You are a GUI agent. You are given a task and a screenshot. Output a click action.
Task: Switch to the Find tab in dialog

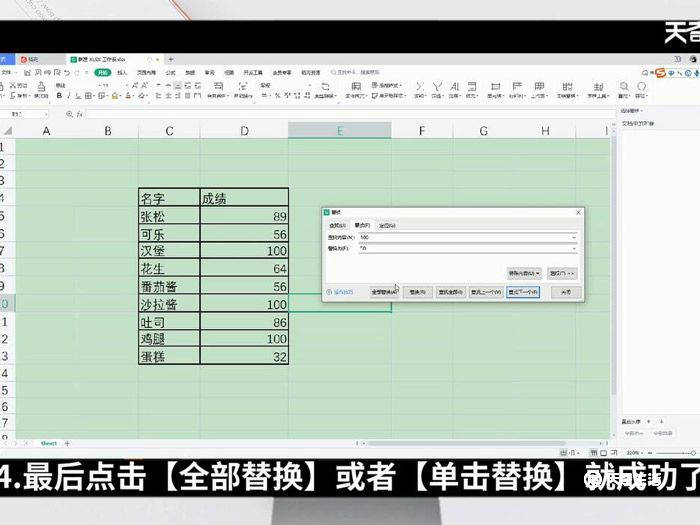tap(338, 225)
